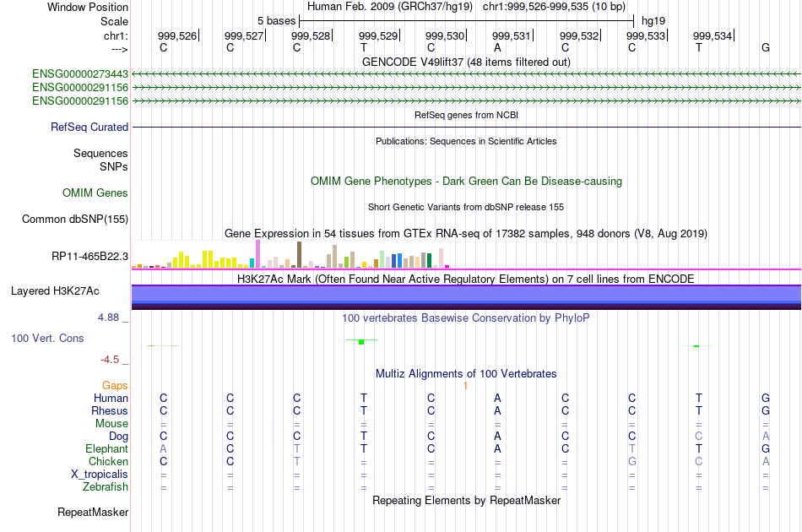Viewport: 802px width, 532px height.
Task: Click the Short Genetic Variants dbSNP title
Action: [466, 207]
